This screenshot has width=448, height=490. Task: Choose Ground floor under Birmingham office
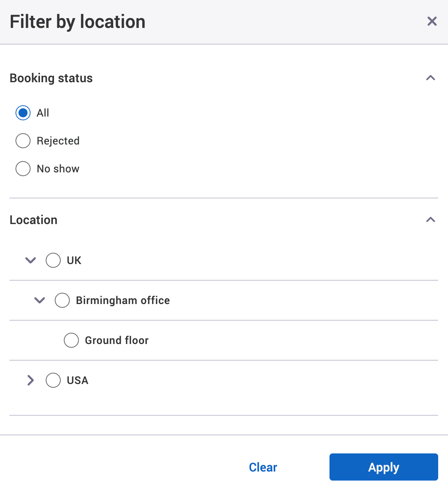tap(71, 340)
